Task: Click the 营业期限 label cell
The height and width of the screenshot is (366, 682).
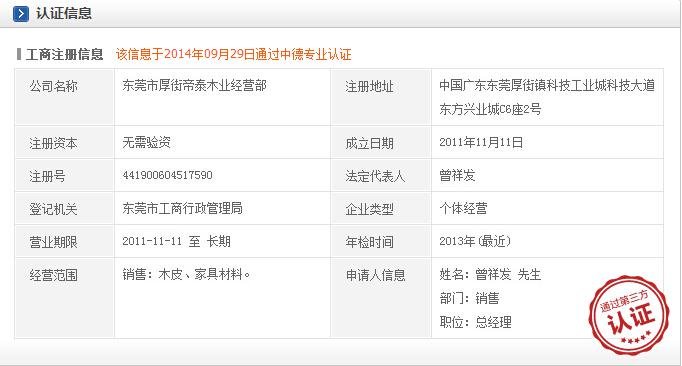Action: tap(65, 242)
